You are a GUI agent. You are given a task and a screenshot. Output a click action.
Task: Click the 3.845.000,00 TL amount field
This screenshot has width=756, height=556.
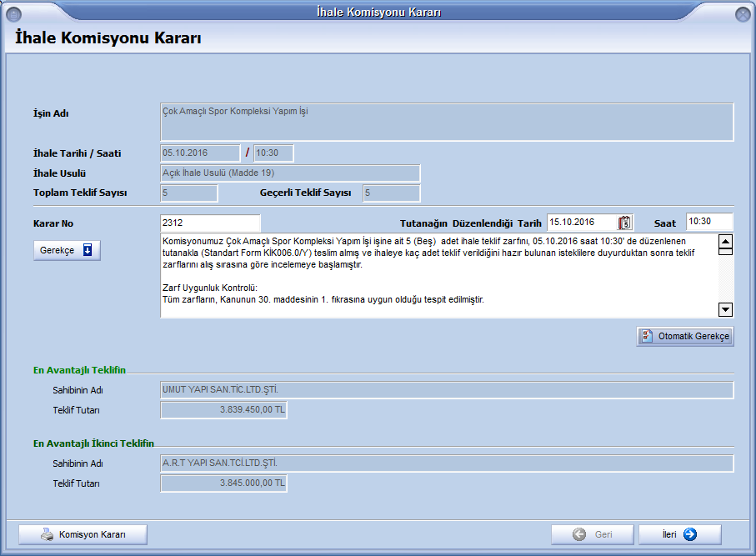coord(223,483)
